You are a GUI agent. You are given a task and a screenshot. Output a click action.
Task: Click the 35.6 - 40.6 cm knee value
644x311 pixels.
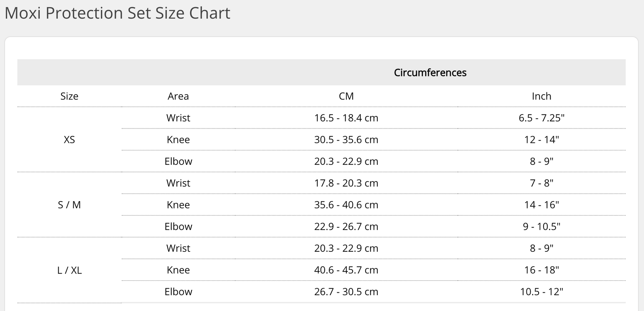coord(346,205)
